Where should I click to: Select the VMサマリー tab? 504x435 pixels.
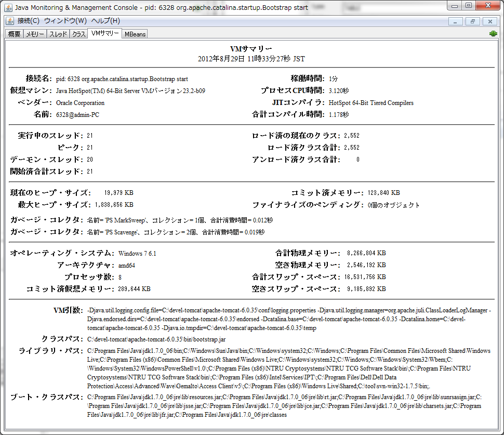pyautogui.click(x=105, y=33)
